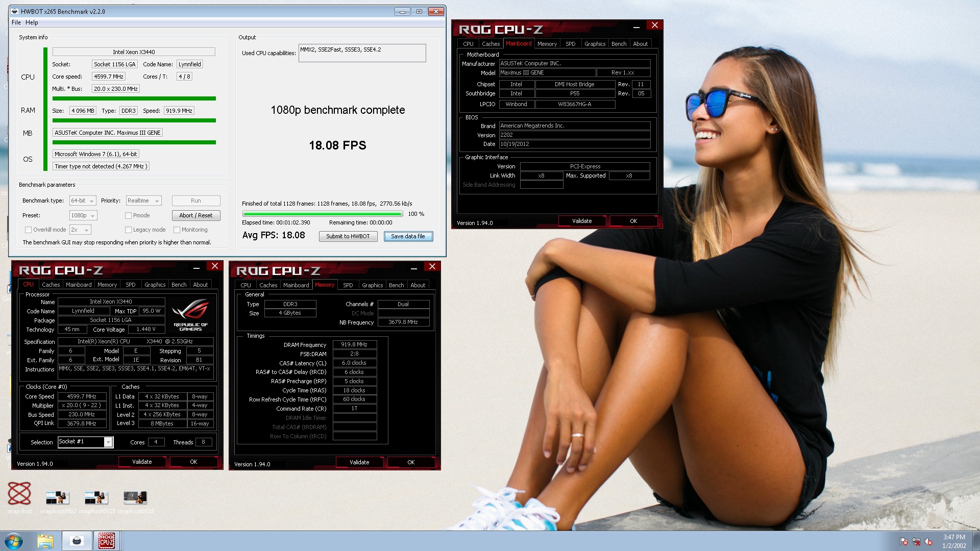Viewport: 980px width, 551px height.
Task: Click the BIOS version 2202 field
Action: (575, 135)
